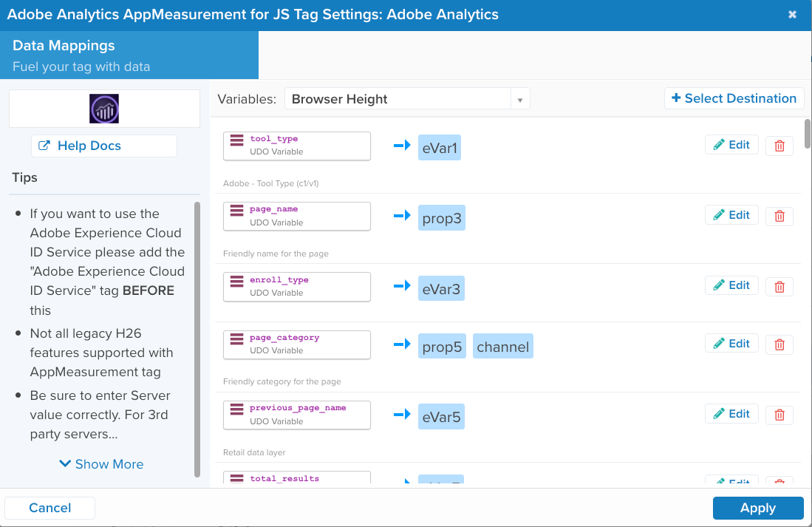Screen dimensions: 812x527
Task: Select the page_category UDO Variable box
Action: tap(297, 345)
